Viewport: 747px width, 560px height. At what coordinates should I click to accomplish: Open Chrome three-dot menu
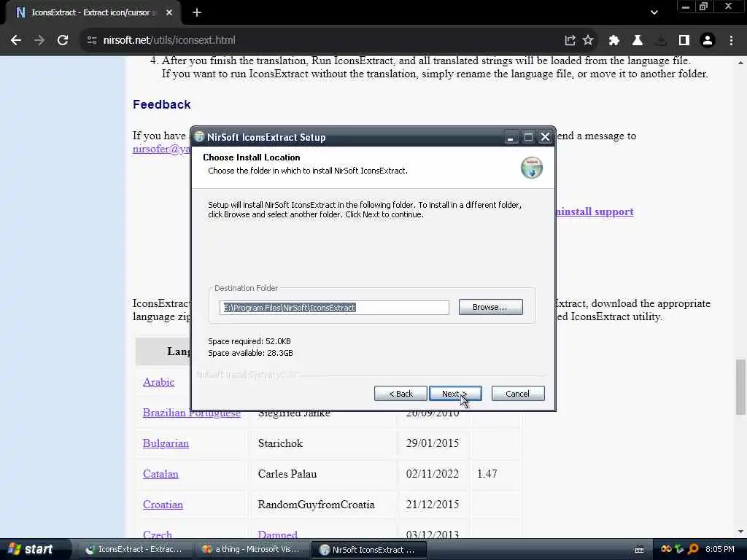(x=731, y=41)
